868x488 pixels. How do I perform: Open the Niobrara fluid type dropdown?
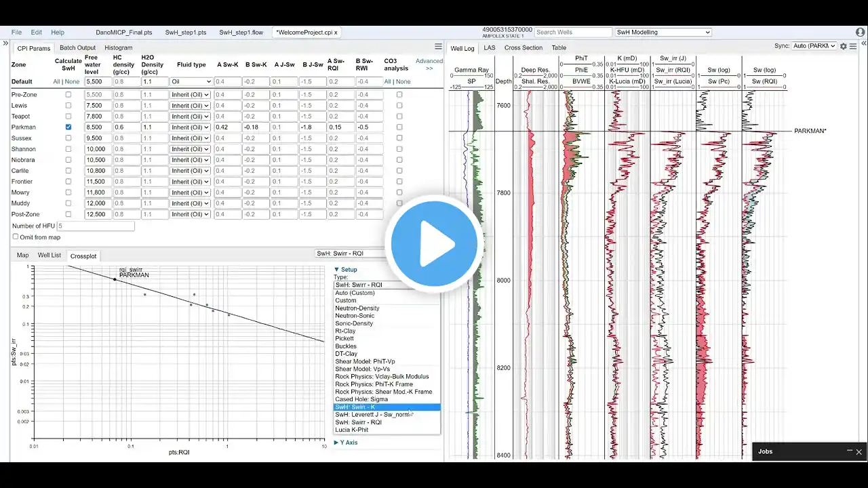coord(191,160)
